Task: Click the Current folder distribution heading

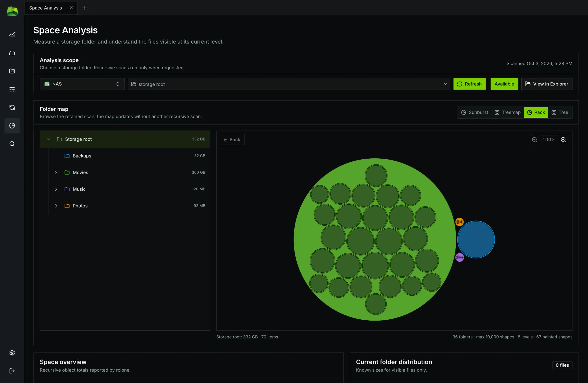Action: point(394,362)
